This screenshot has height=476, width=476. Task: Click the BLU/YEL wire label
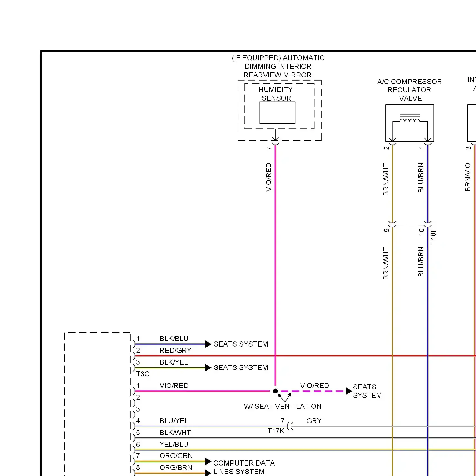(174, 421)
